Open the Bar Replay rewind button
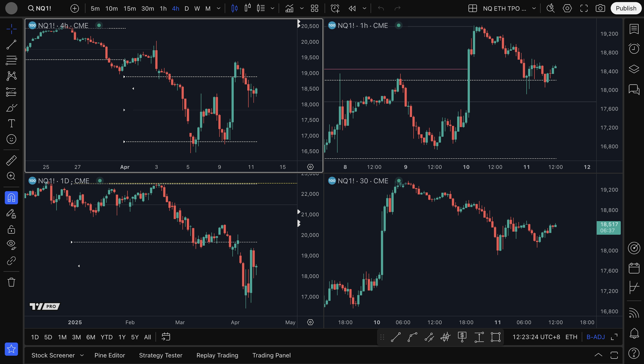This screenshot has width=644, height=364. click(352, 9)
